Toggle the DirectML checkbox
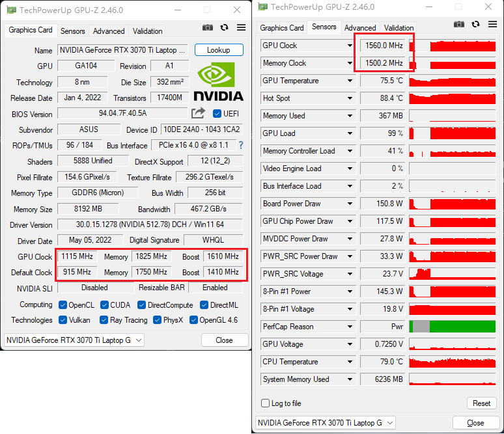Image resolution: width=504 pixels, height=434 pixels. pyautogui.click(x=204, y=305)
